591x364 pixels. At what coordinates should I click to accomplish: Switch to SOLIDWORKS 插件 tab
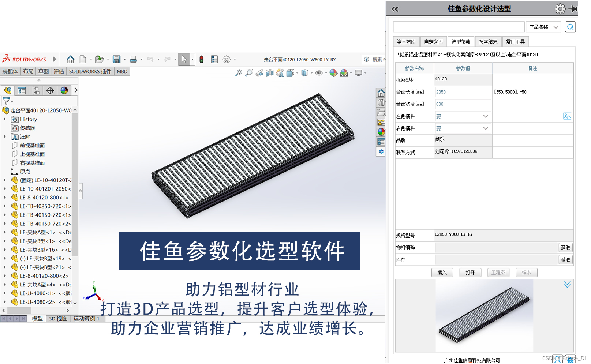tap(90, 71)
